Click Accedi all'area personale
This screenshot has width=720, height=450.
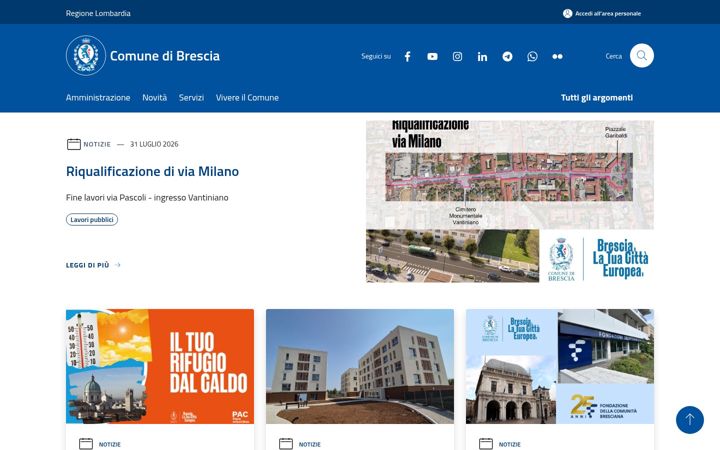(608, 13)
